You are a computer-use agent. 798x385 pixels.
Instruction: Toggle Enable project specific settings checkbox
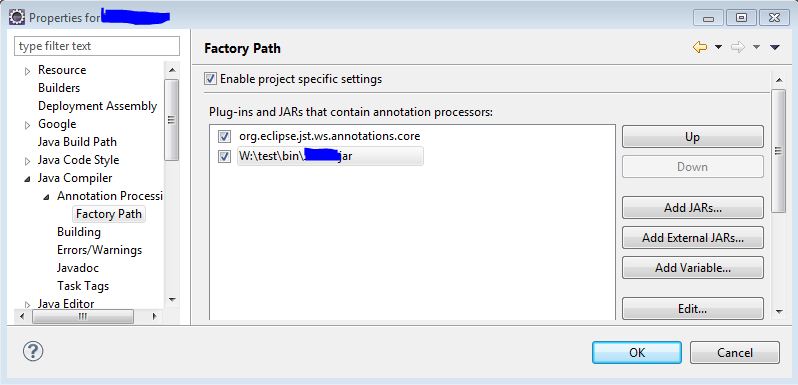tap(210, 79)
